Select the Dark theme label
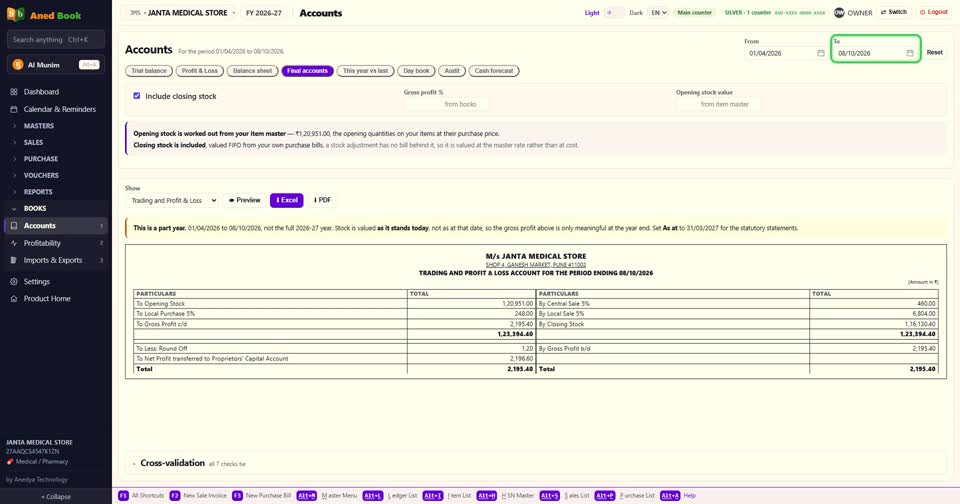 (x=636, y=13)
